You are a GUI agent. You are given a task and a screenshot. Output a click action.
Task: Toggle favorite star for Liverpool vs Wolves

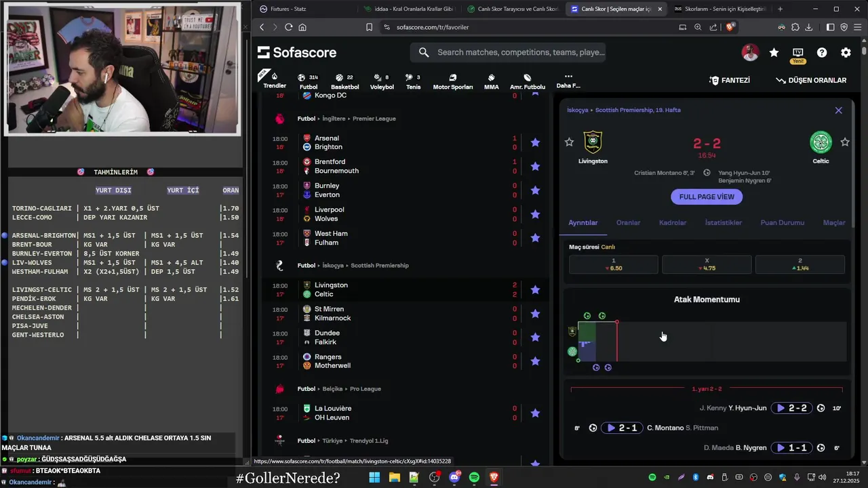535,214
